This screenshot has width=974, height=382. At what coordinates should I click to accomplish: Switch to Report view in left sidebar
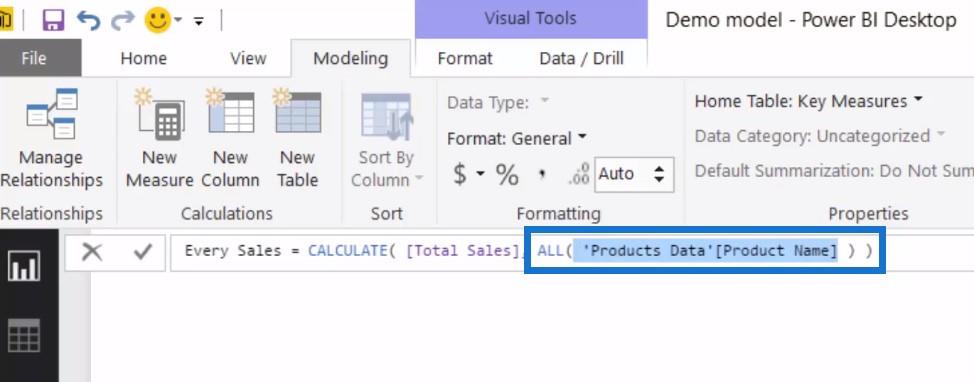pos(24,265)
